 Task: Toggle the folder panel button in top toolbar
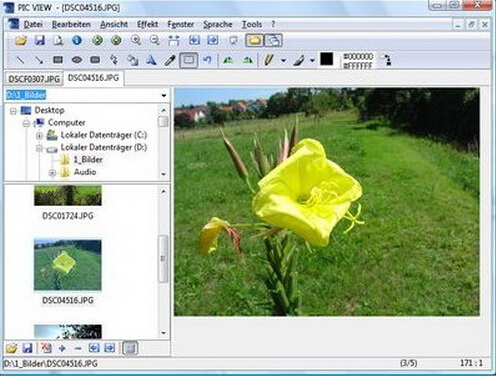pos(254,41)
